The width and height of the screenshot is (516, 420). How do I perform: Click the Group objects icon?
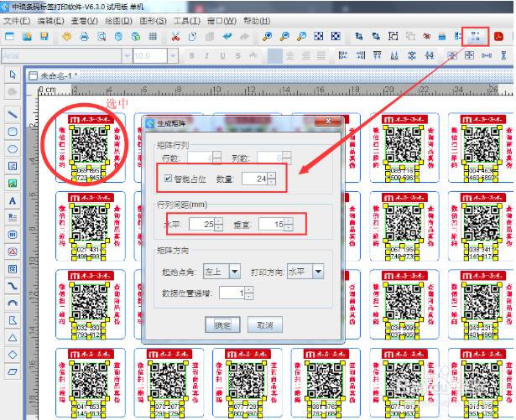pyautogui.click(x=393, y=36)
